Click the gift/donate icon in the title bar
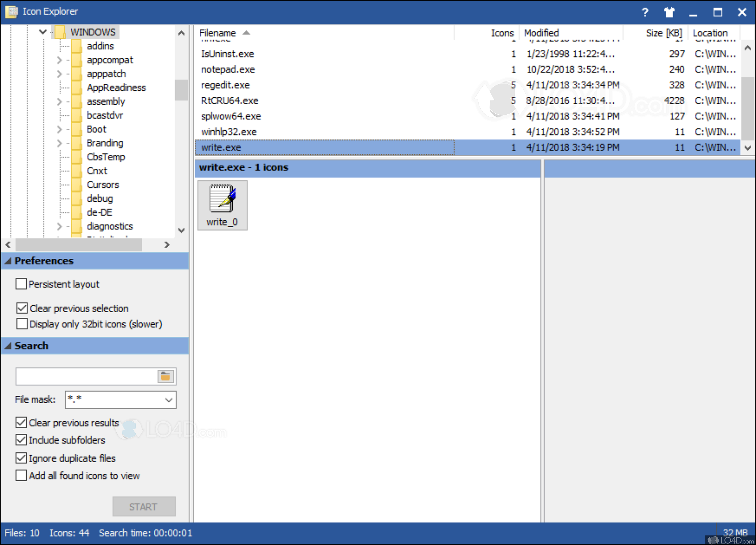This screenshot has width=756, height=545. pyautogui.click(x=669, y=12)
